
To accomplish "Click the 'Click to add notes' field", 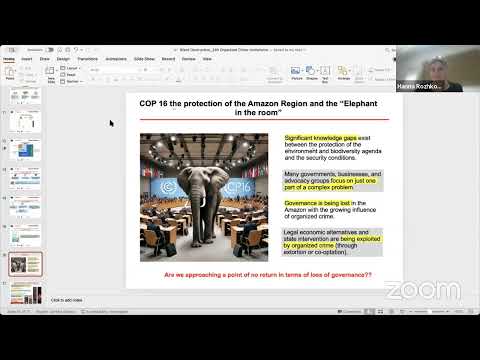I will click(67, 300).
